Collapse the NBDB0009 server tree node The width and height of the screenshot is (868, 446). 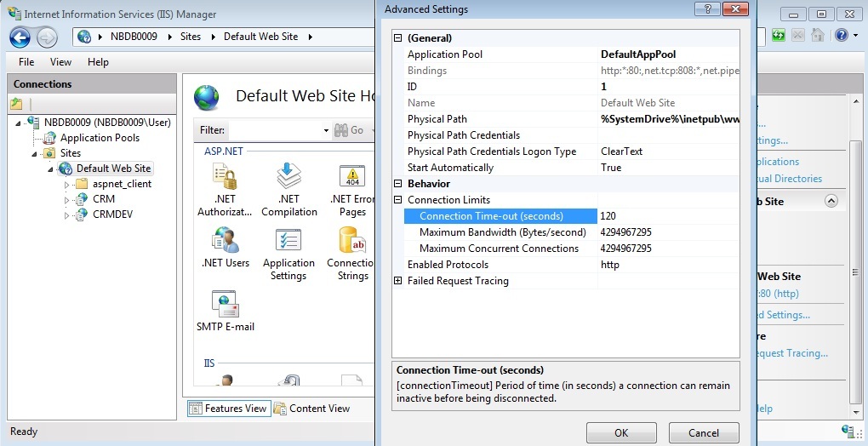(x=18, y=123)
